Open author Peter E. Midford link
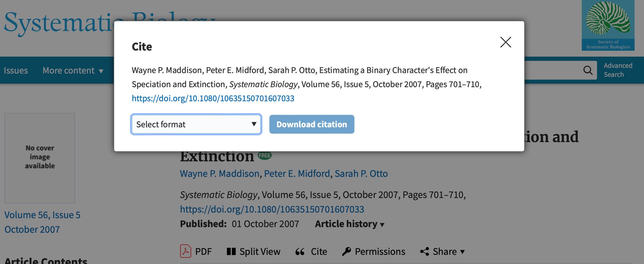 [297, 174]
